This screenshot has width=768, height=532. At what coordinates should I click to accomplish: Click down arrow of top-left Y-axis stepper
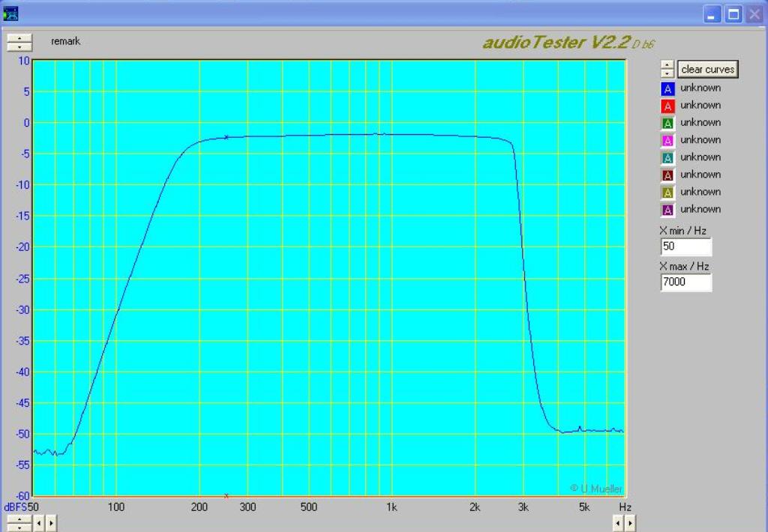[x=19, y=46]
